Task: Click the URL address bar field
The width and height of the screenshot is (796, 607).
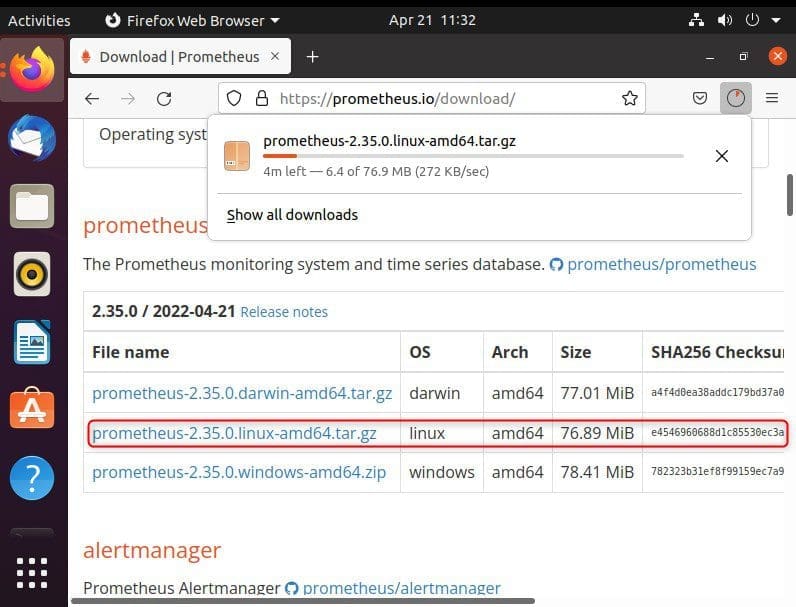Action: (x=440, y=98)
